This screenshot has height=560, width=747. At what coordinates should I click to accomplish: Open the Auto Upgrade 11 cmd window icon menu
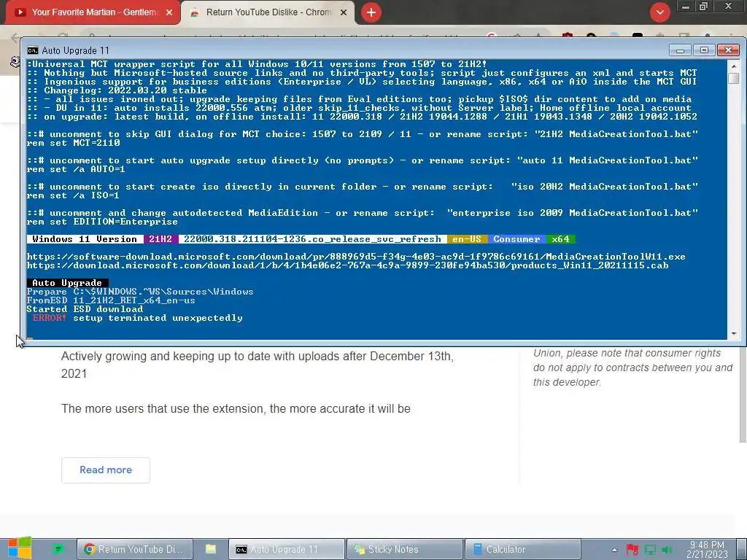pos(32,50)
